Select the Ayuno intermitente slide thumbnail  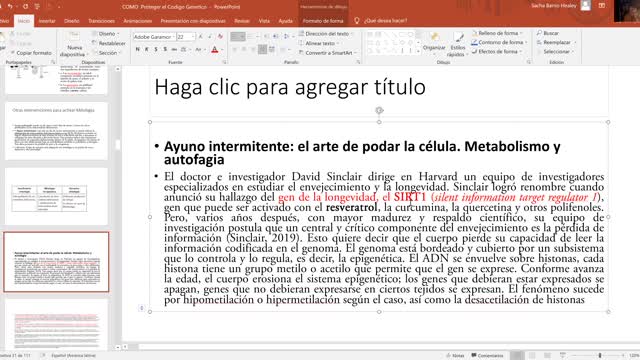pos(56,262)
